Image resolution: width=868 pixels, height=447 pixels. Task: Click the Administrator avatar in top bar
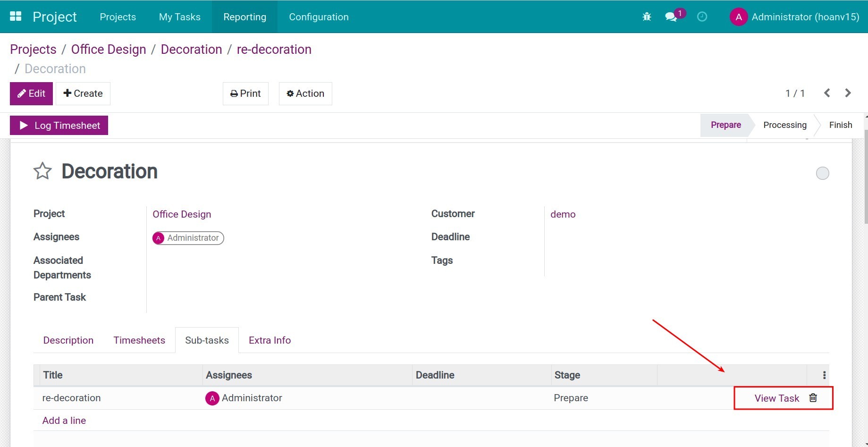click(738, 17)
